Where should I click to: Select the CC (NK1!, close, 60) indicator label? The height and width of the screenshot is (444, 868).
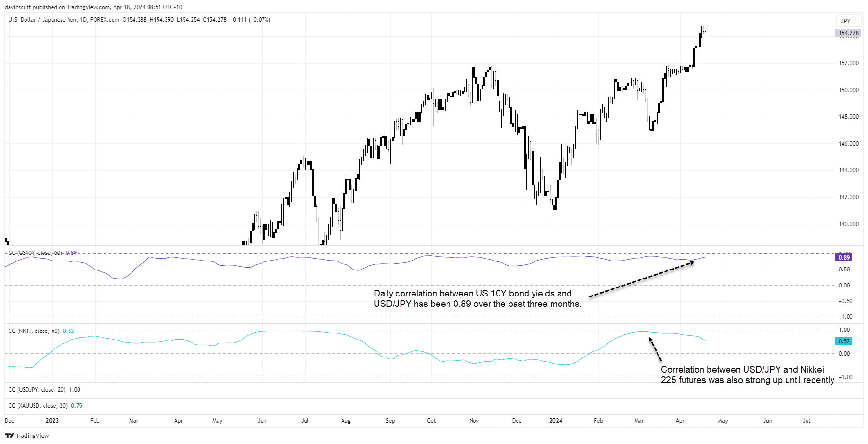point(34,331)
